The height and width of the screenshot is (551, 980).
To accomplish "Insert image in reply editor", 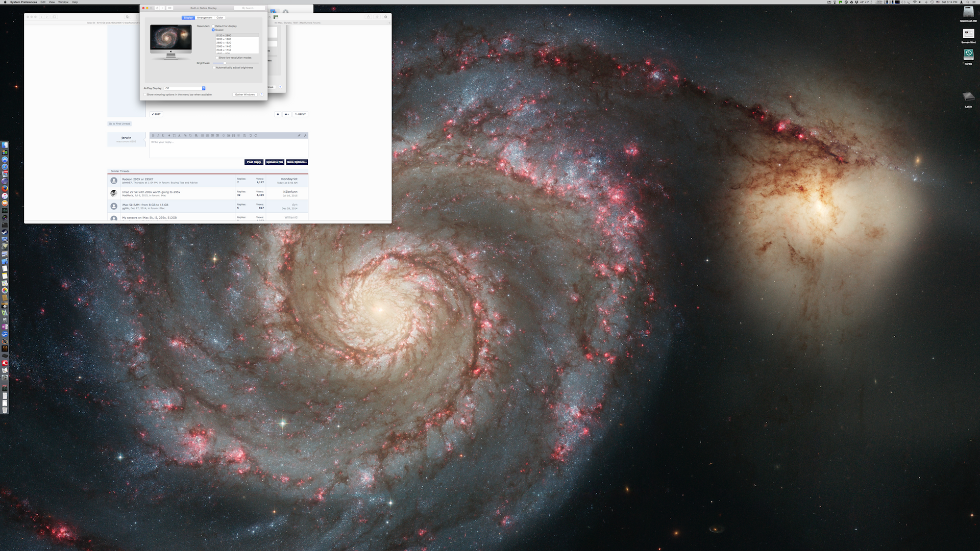I will tap(228, 135).
